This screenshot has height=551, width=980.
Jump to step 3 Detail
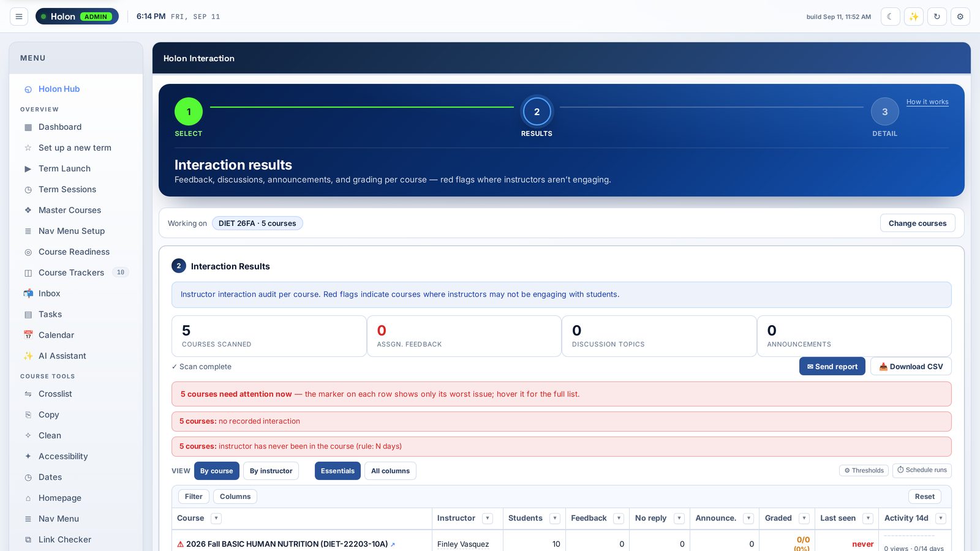pos(884,111)
